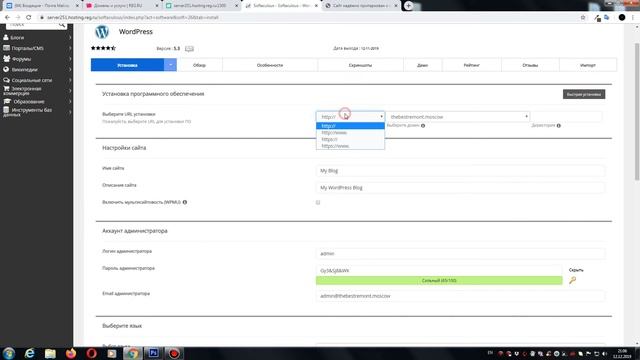
Task: Switch to the Импорт tab
Action: [588, 65]
